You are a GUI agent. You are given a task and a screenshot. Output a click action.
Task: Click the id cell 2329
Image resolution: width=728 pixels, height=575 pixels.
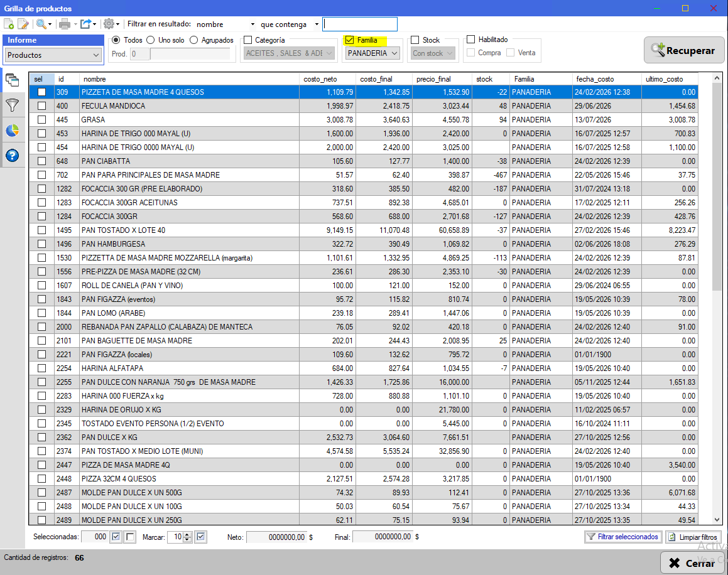click(67, 410)
